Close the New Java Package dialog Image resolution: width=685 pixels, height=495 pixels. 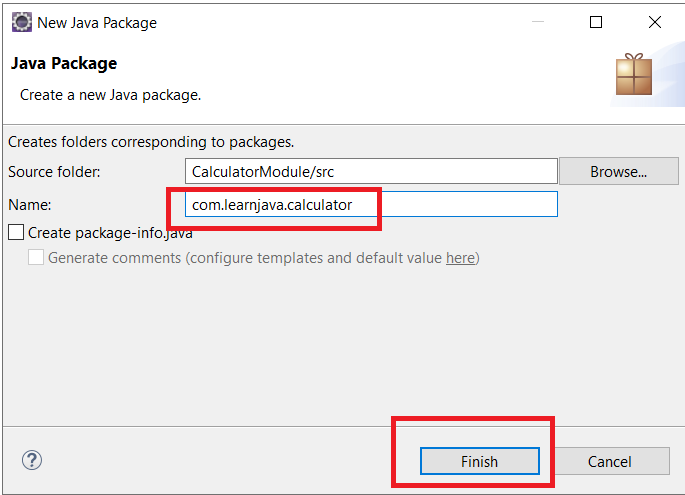point(655,22)
